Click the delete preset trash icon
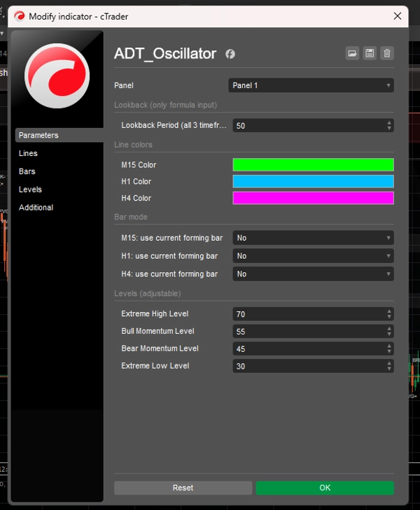The height and width of the screenshot is (510, 420). pos(387,53)
